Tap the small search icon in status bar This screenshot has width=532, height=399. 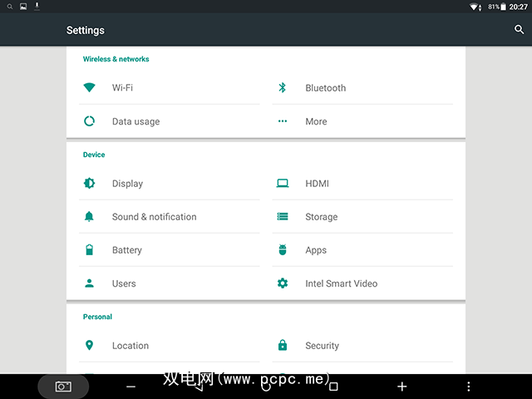click(x=10, y=7)
